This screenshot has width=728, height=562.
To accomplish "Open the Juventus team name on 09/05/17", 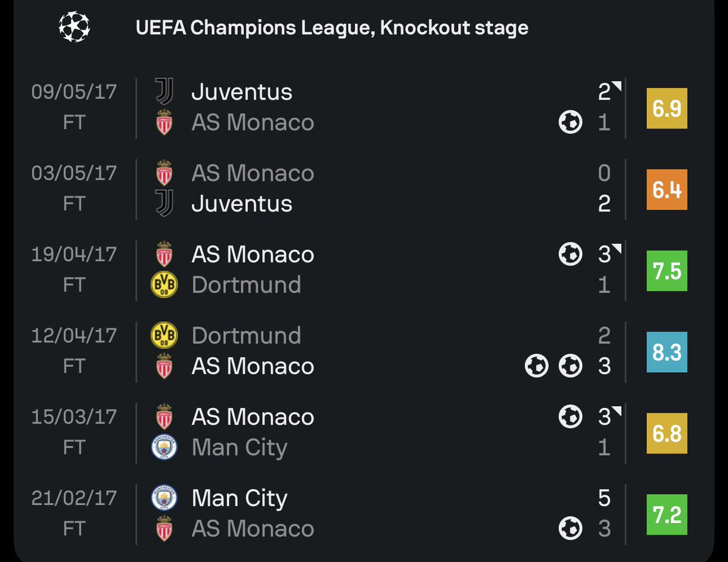I will [242, 92].
